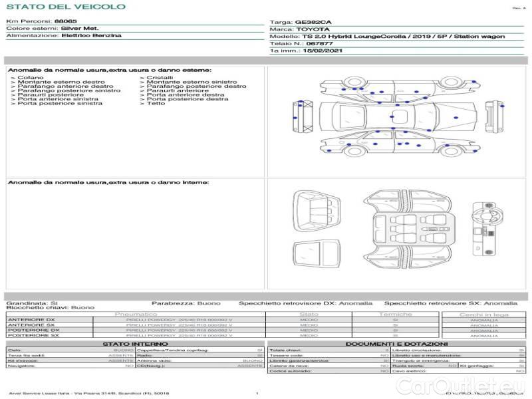Click the POSTERIORE DX tyre row label
Viewport: 532px width, 399px height.
[x=34, y=330]
